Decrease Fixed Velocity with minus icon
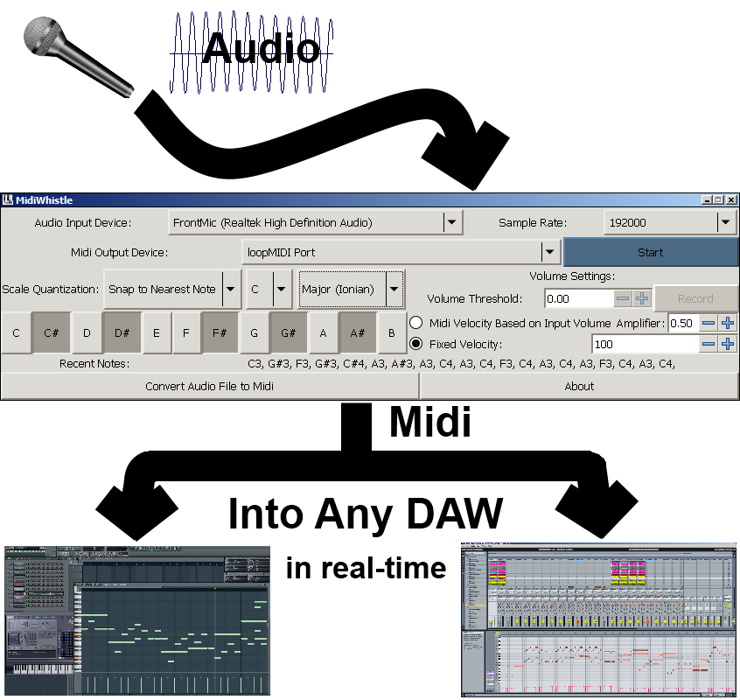 click(x=709, y=344)
